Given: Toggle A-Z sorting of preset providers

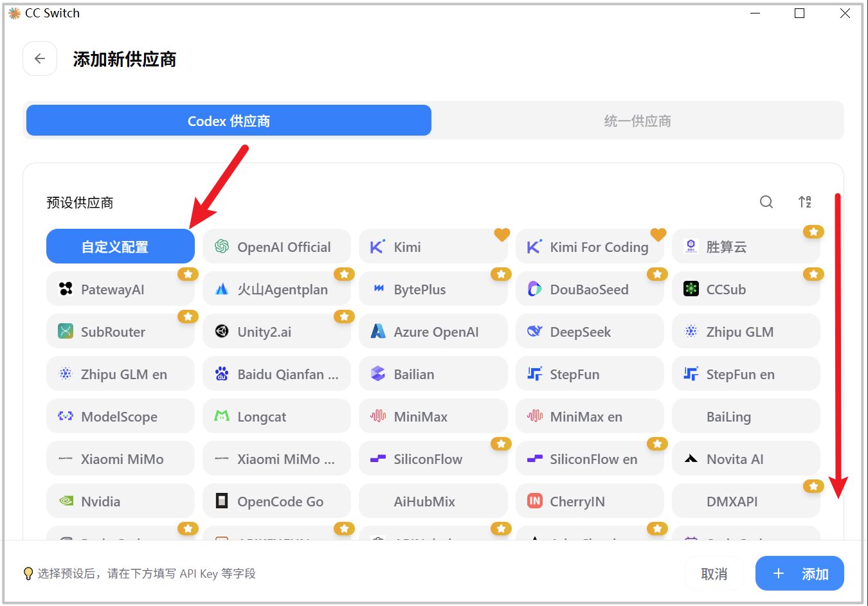Looking at the screenshot, I should [805, 202].
